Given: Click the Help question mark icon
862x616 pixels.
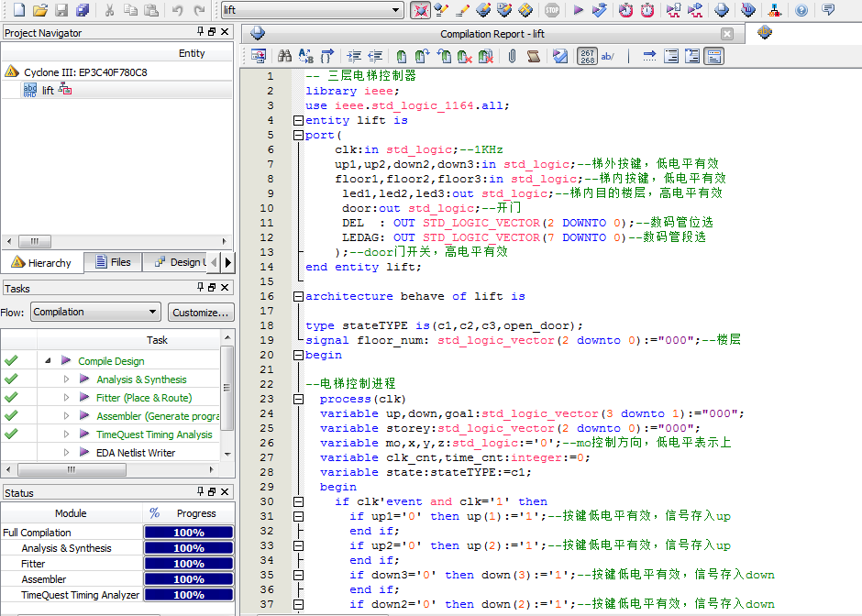Looking at the screenshot, I should click(801, 10).
